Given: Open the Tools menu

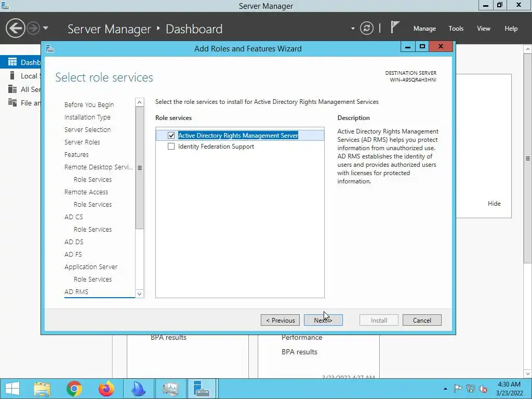Looking at the screenshot, I should 456,29.
